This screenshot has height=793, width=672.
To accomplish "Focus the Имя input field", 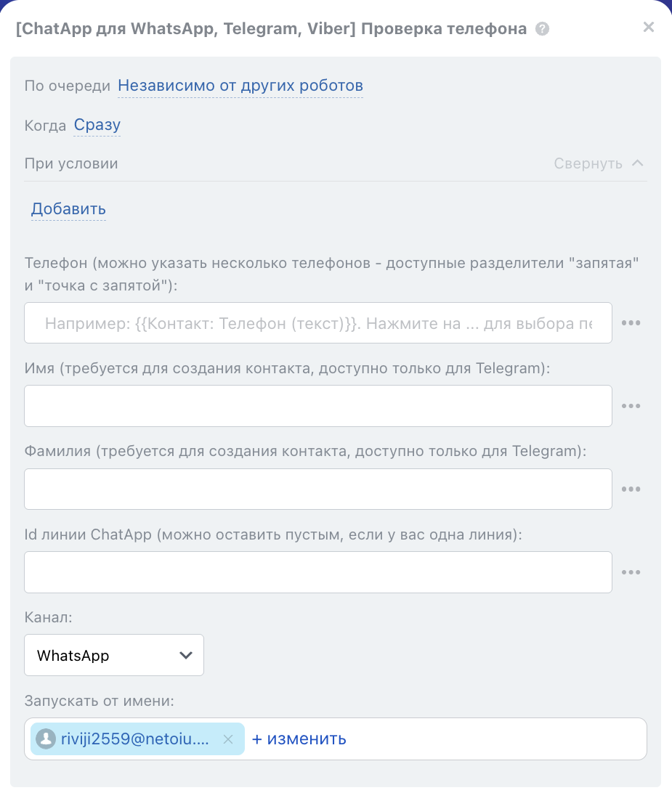I will (x=318, y=406).
